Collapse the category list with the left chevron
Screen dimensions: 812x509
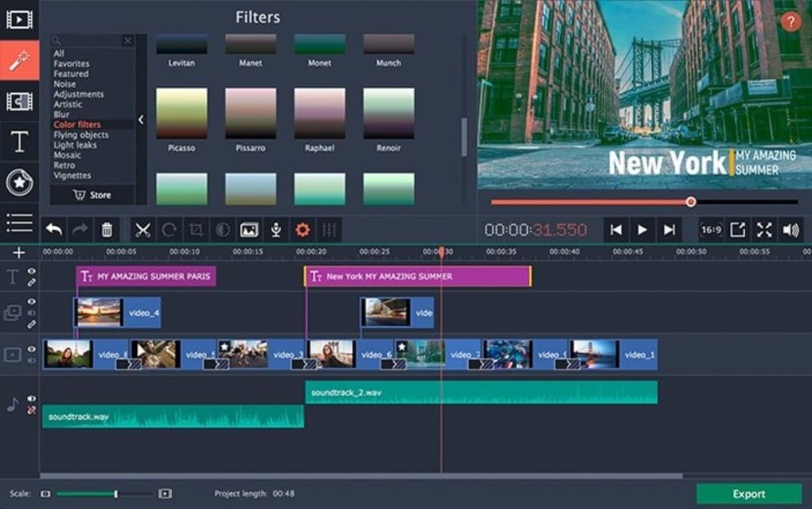tap(140, 119)
